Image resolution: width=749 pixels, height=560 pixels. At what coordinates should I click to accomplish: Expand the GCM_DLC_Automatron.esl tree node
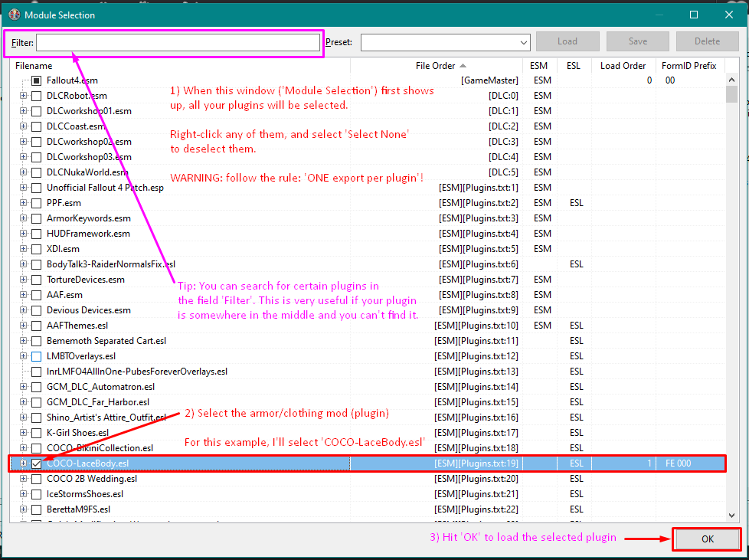pos(23,387)
